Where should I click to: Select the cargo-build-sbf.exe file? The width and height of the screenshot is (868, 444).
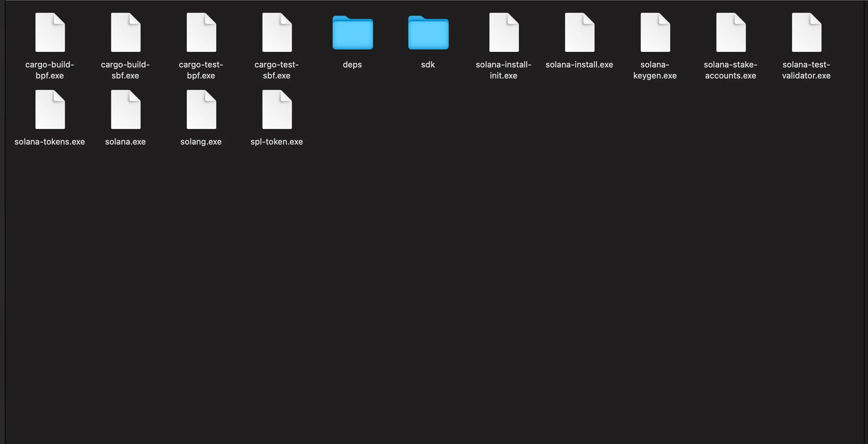(125, 32)
